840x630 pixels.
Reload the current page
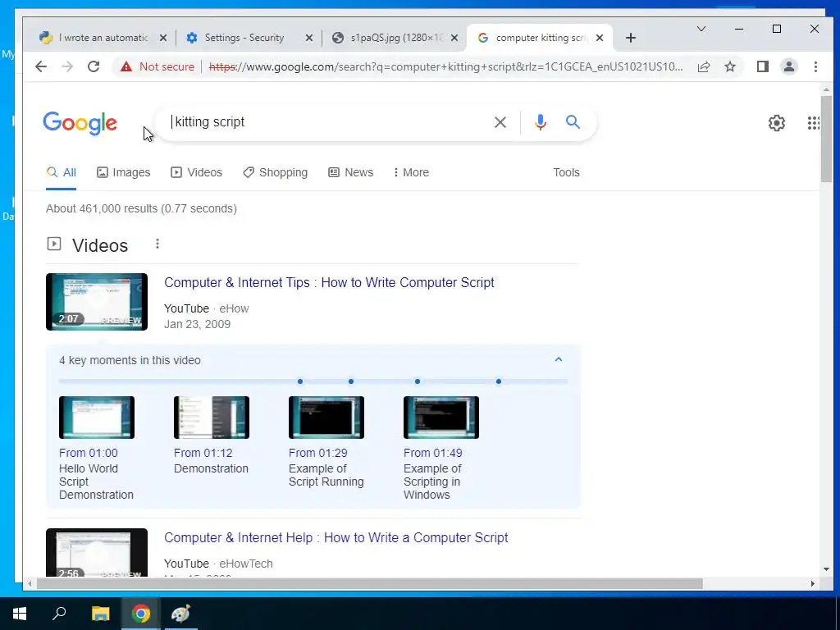pyautogui.click(x=94, y=66)
